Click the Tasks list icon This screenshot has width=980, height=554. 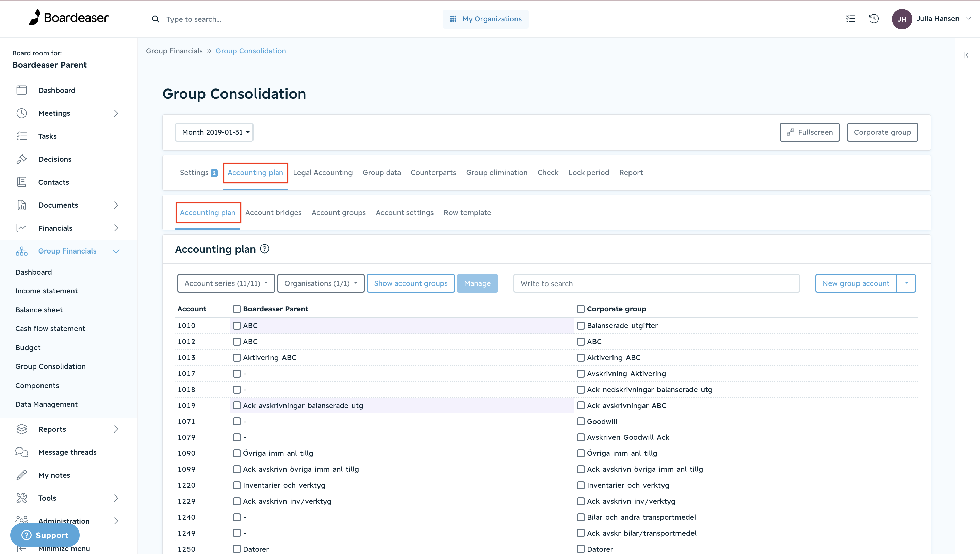click(22, 136)
